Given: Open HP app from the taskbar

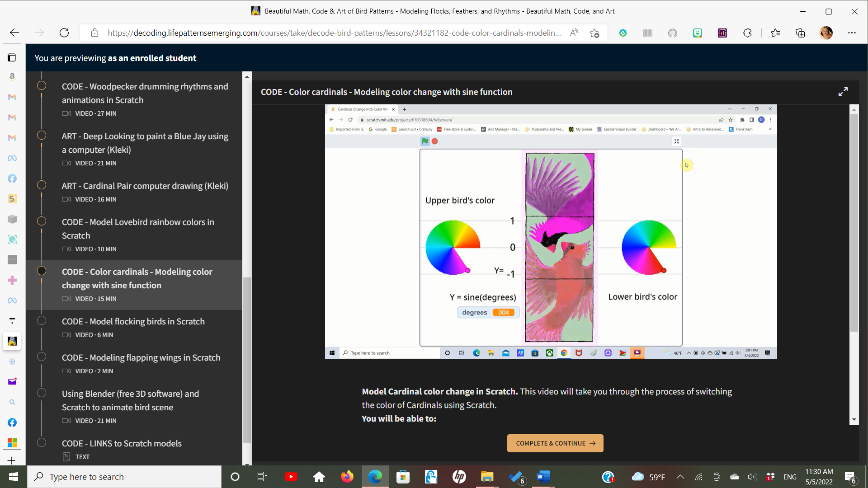Looking at the screenshot, I should click(x=459, y=477).
